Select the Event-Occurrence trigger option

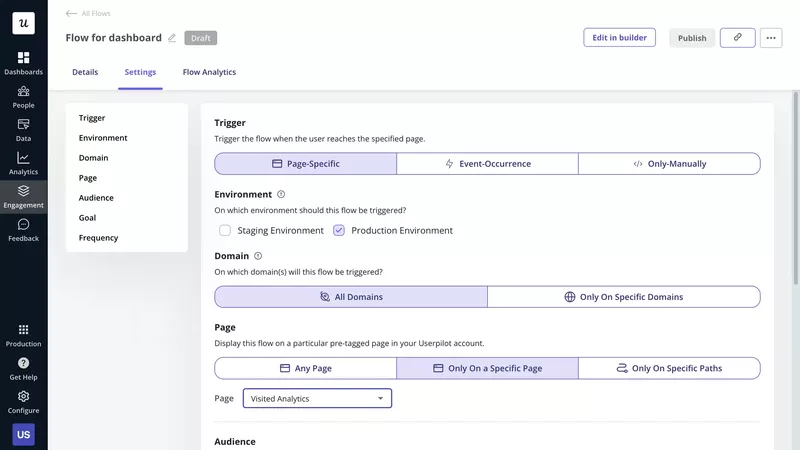[487, 164]
